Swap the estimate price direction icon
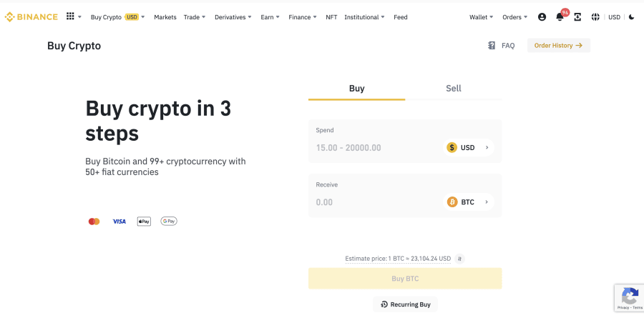Image resolution: width=644 pixels, height=318 pixels. pyautogui.click(x=460, y=259)
